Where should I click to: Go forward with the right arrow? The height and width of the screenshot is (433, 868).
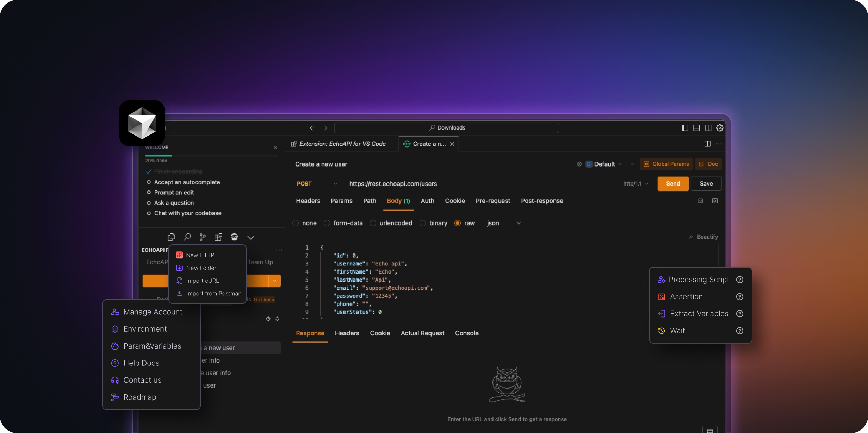[324, 128]
